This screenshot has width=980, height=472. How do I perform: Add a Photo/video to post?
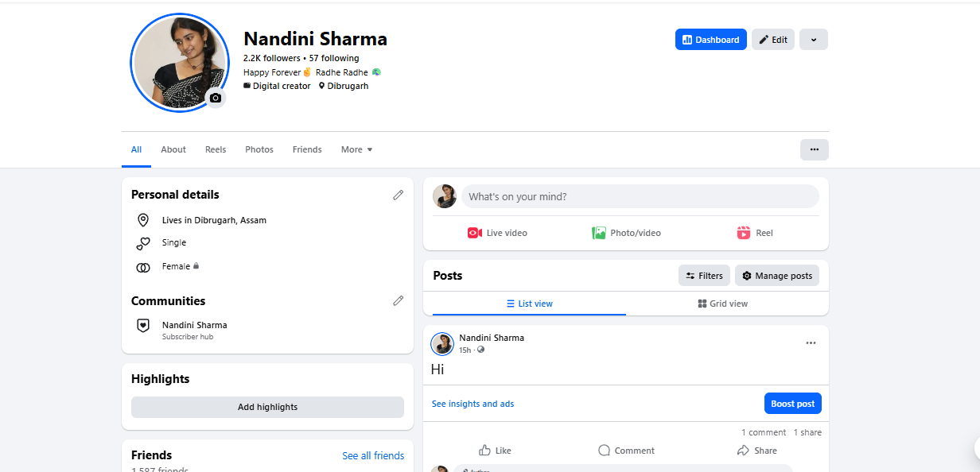(626, 233)
